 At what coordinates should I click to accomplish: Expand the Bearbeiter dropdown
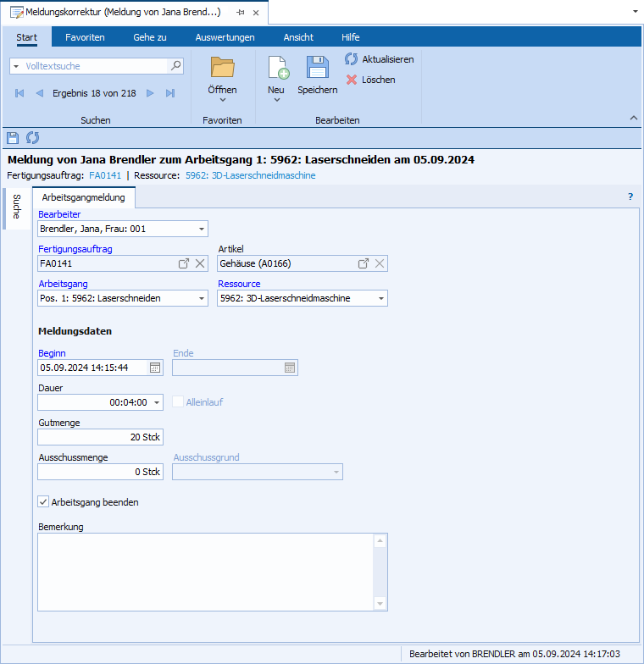[x=202, y=229]
